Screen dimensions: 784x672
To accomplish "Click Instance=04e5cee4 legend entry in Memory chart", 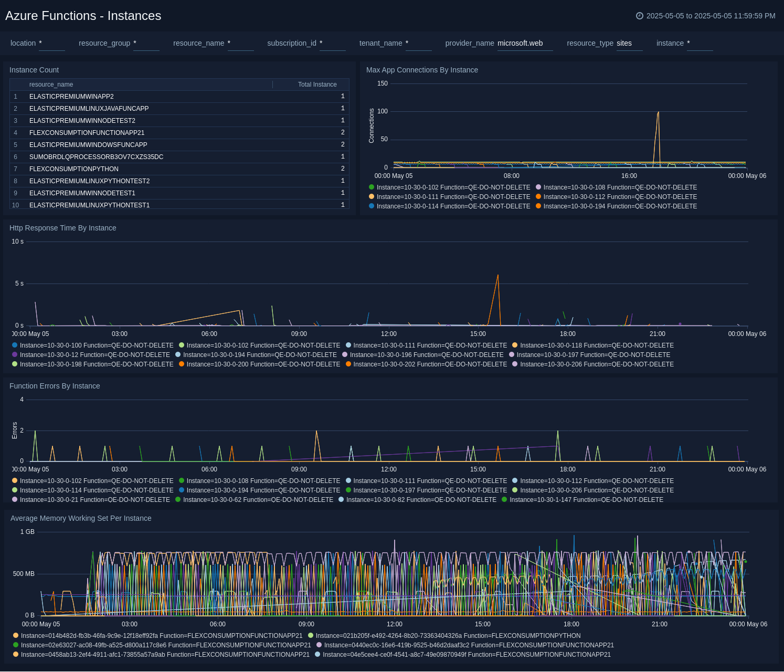I will tap(463, 655).
